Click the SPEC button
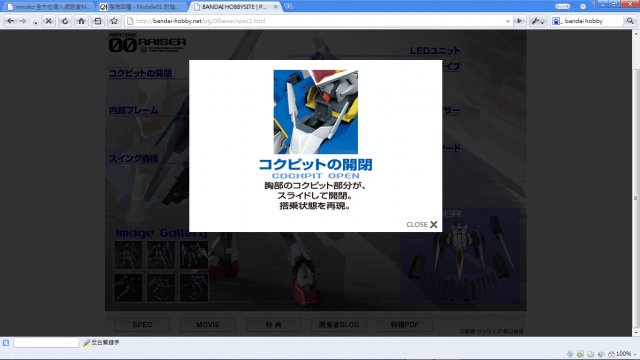640x360 pixels. (142, 325)
